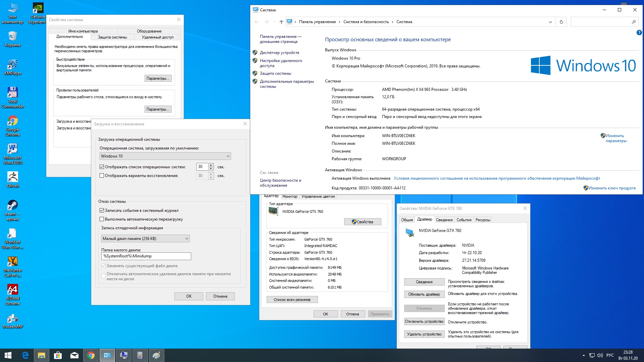644x362 pixels.
Task: Click OK in Startup and Recovery dialog
Action: tap(189, 296)
